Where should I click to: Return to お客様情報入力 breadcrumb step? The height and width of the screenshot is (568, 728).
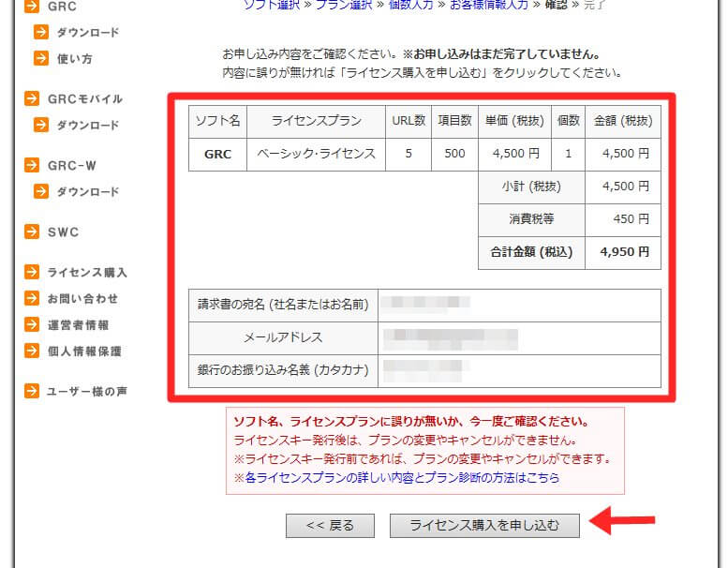tap(489, 5)
